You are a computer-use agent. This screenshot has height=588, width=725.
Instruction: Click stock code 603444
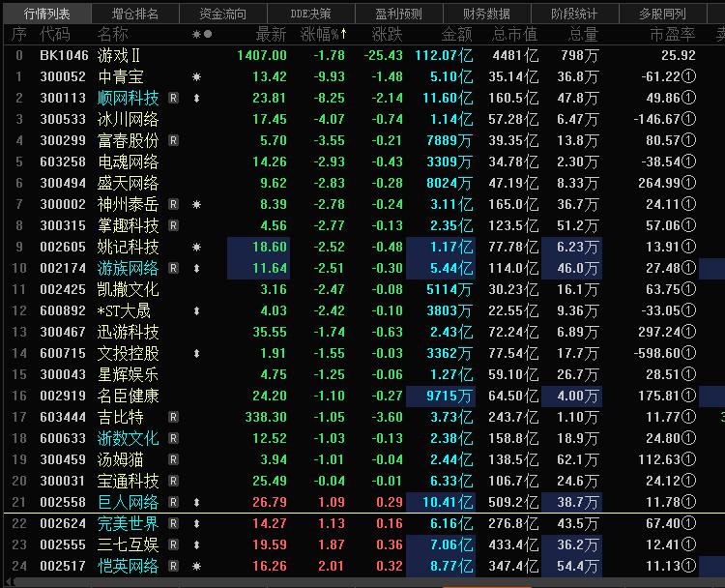(63, 417)
